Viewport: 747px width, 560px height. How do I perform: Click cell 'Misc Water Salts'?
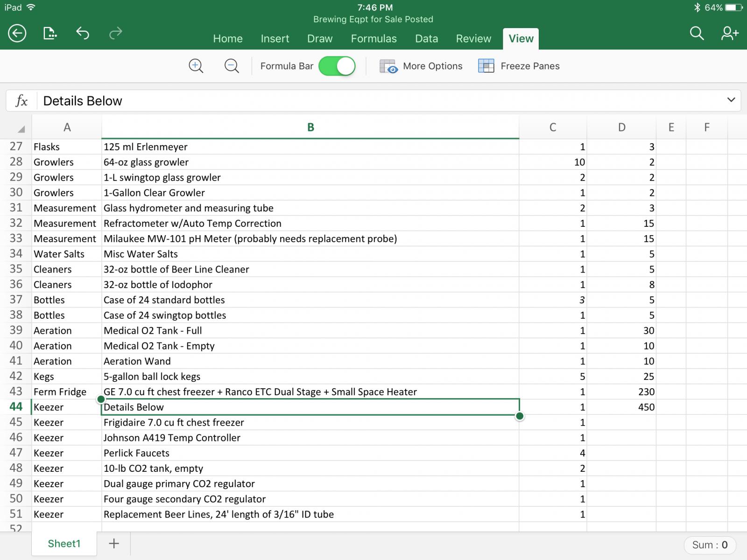310,254
